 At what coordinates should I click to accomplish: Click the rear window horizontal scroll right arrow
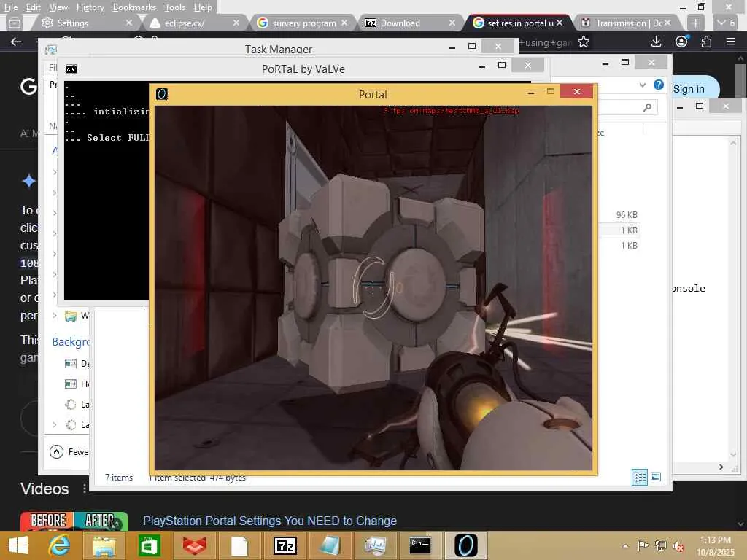721,467
